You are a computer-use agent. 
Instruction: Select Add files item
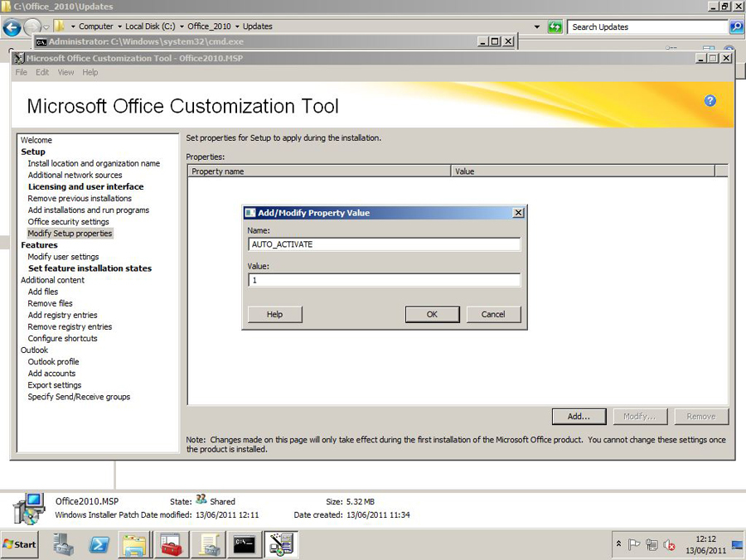(x=43, y=292)
